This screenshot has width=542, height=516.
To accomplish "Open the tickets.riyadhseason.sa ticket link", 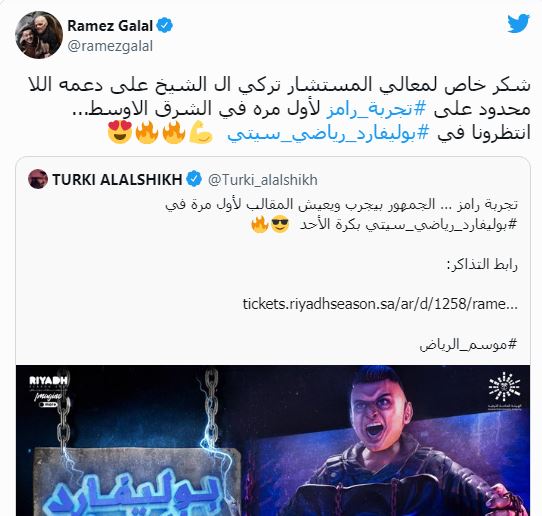I will pos(380,304).
